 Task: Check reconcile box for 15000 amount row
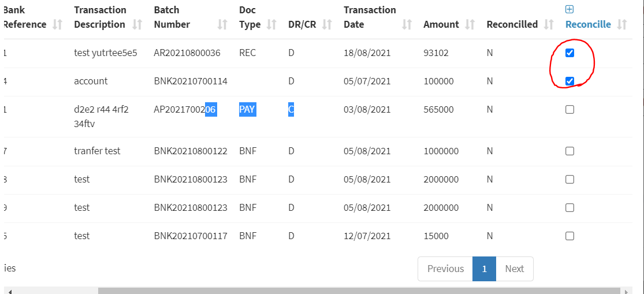[x=569, y=236]
